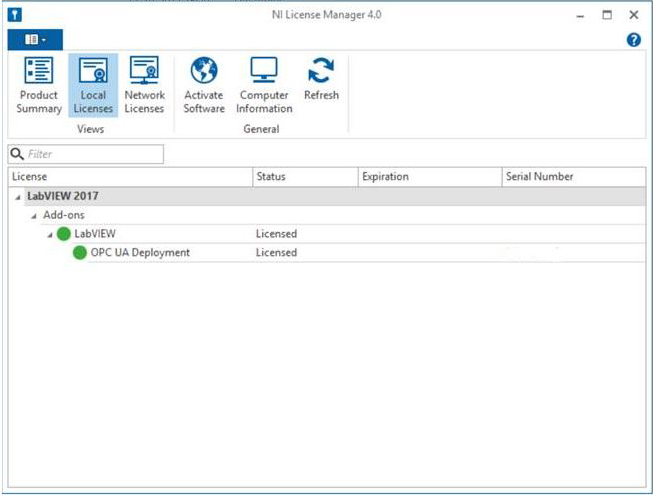Open the blue application menu dropdown

(35, 40)
